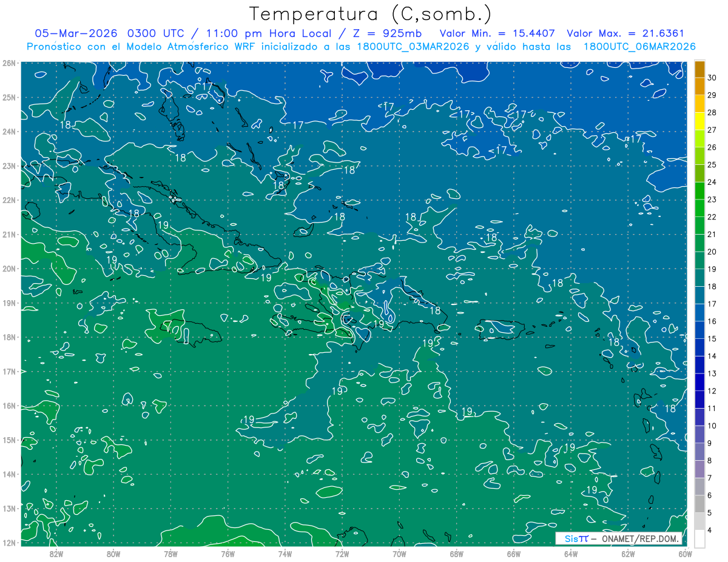Click the 26N latitude axis label

(x=8, y=63)
